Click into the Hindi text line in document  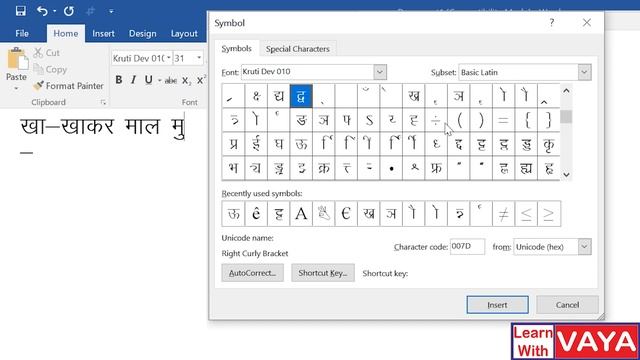103,127
